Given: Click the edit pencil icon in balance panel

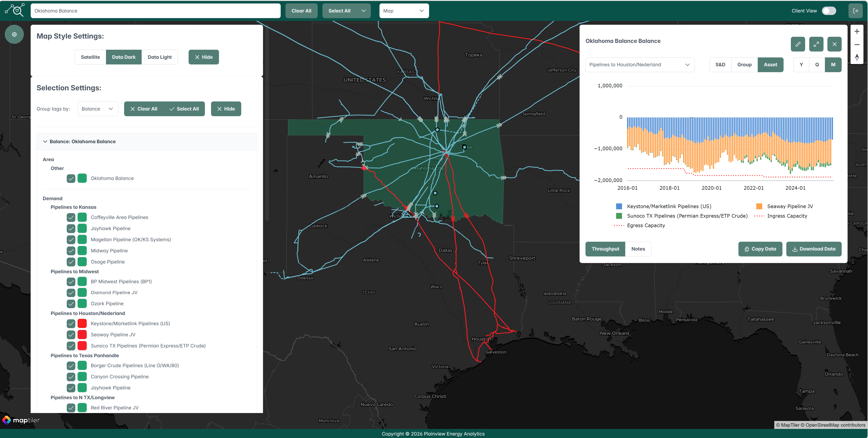Looking at the screenshot, I should coord(798,44).
